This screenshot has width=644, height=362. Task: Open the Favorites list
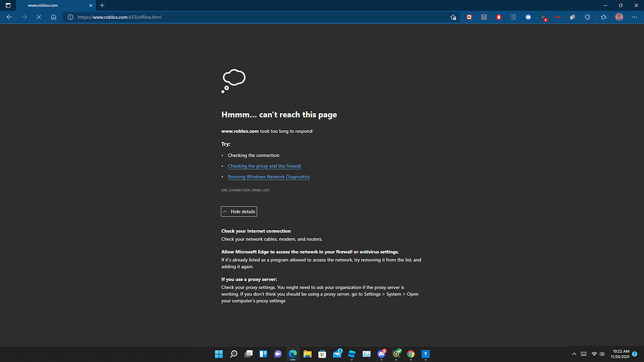point(604,17)
